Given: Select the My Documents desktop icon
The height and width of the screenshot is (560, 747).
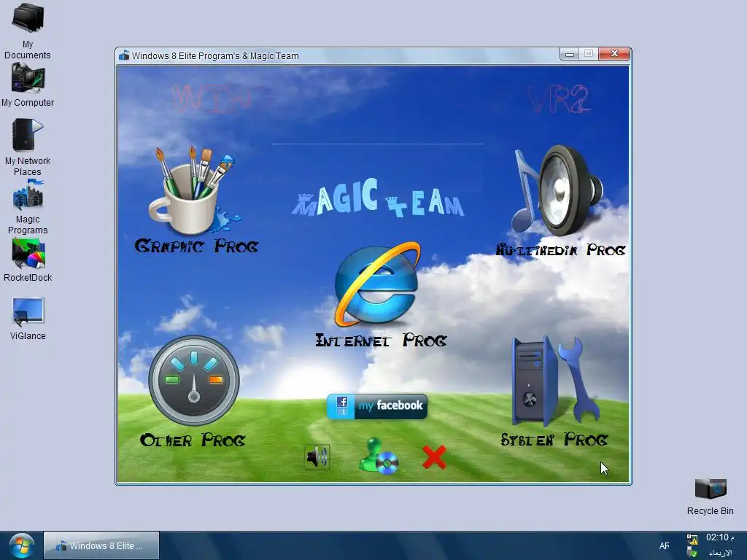Looking at the screenshot, I should tap(28, 31).
